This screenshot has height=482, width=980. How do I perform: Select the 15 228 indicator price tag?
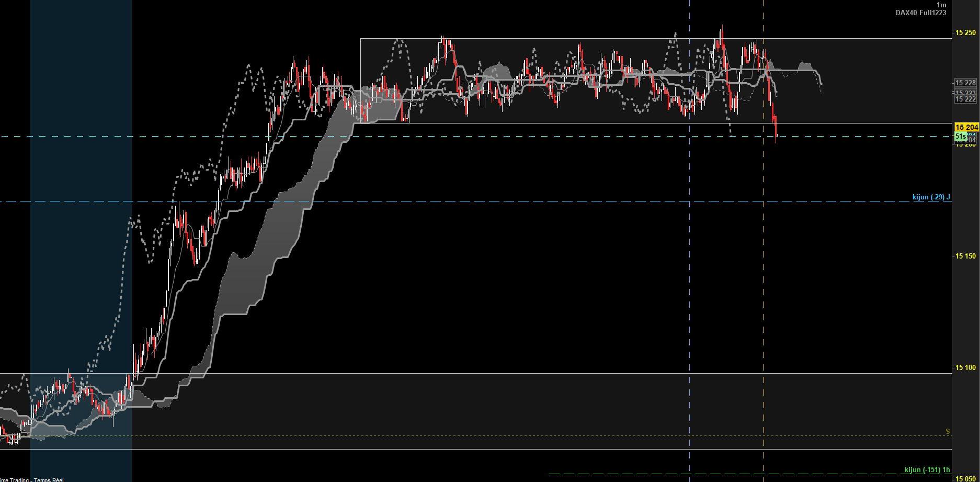[965, 83]
